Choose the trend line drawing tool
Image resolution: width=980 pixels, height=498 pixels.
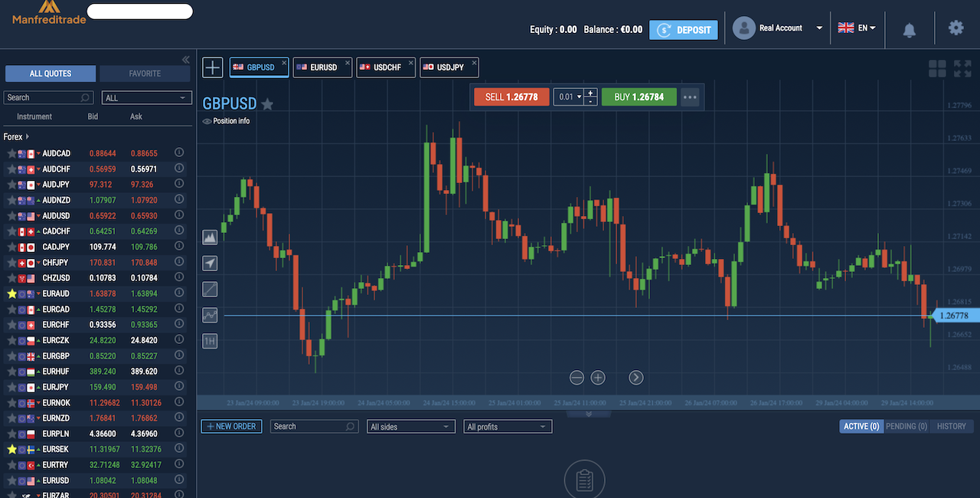point(210,289)
